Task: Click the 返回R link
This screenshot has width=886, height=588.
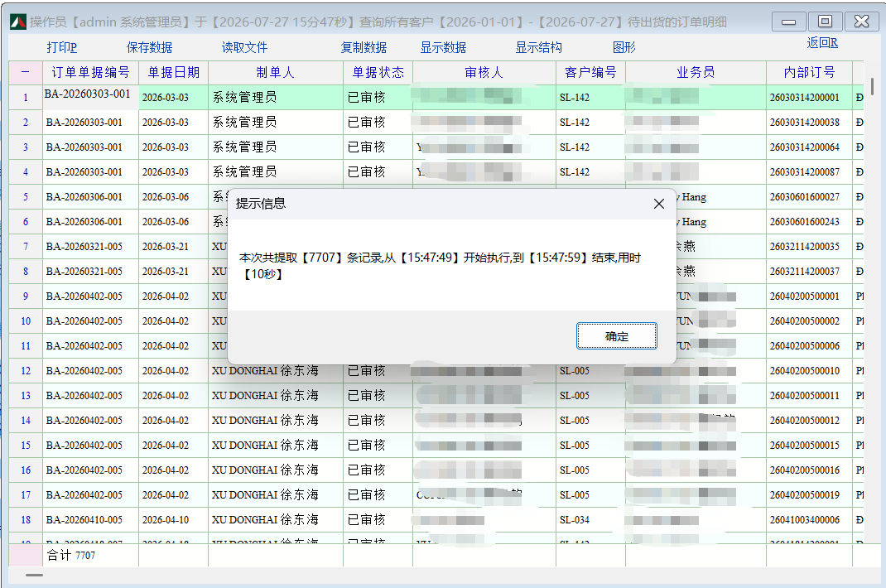Action: (x=822, y=43)
